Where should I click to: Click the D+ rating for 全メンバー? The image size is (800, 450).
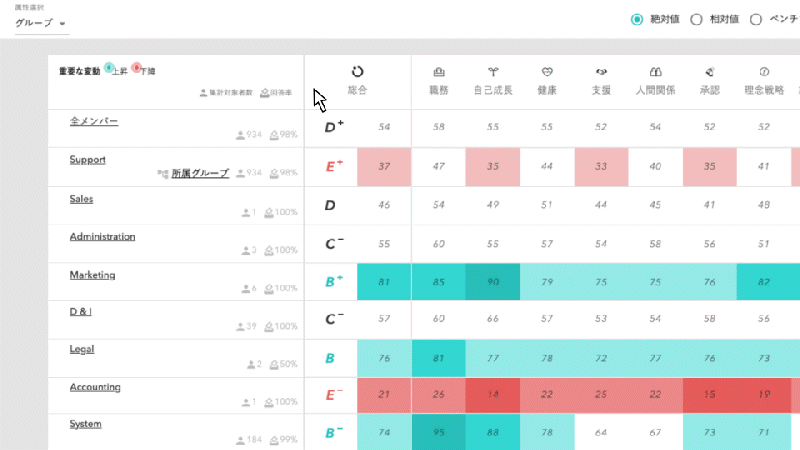click(x=334, y=127)
